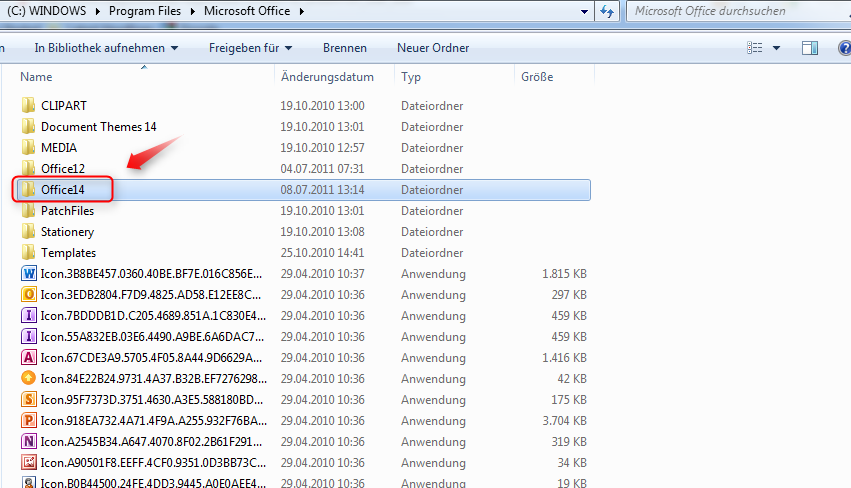
Task: Click the Access icon file Icon.67CDE3A9
Action: pos(150,357)
